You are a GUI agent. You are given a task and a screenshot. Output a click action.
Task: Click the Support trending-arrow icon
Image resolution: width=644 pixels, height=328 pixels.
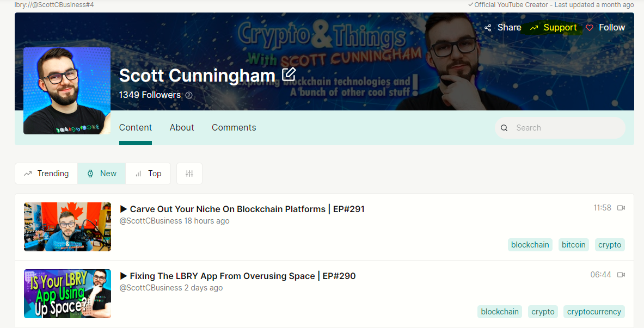(x=534, y=28)
